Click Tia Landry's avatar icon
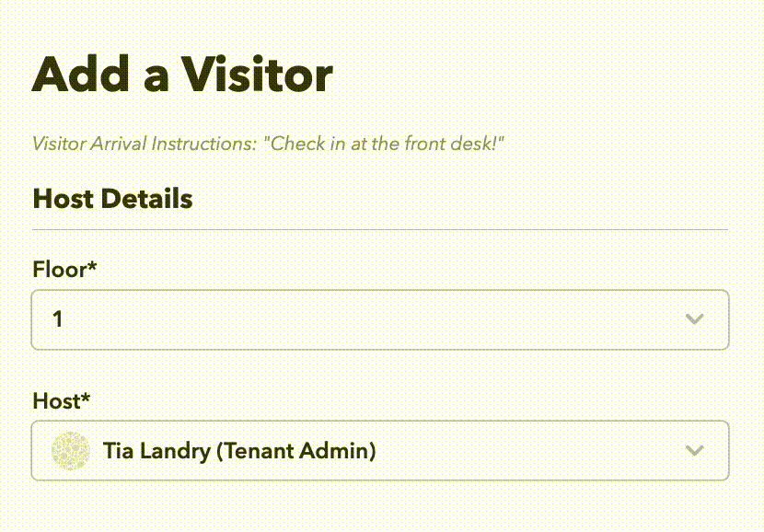This screenshot has width=764, height=532. point(71,451)
